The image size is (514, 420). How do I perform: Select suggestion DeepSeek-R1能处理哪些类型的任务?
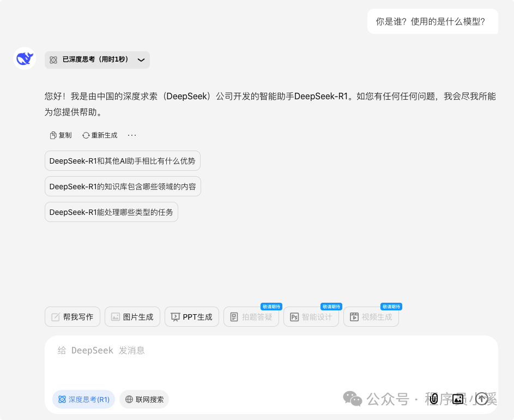coord(111,212)
